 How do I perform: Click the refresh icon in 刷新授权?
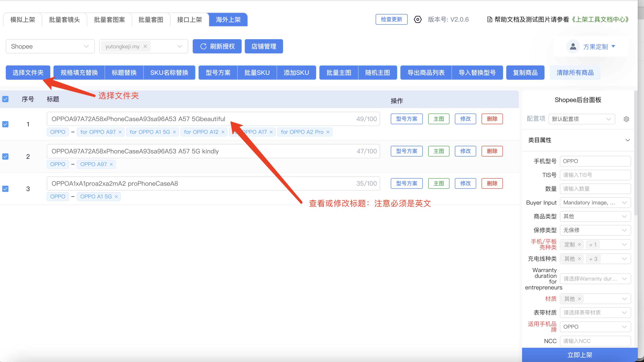tap(203, 46)
